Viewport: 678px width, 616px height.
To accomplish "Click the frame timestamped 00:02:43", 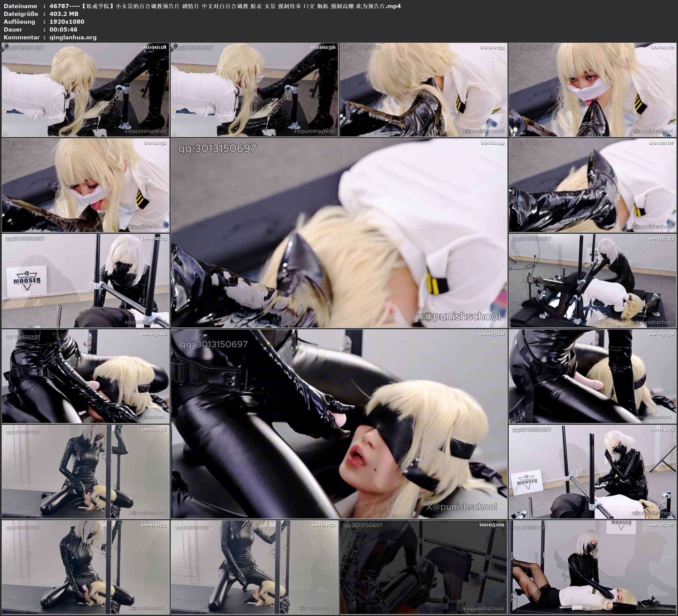I will 592,280.
